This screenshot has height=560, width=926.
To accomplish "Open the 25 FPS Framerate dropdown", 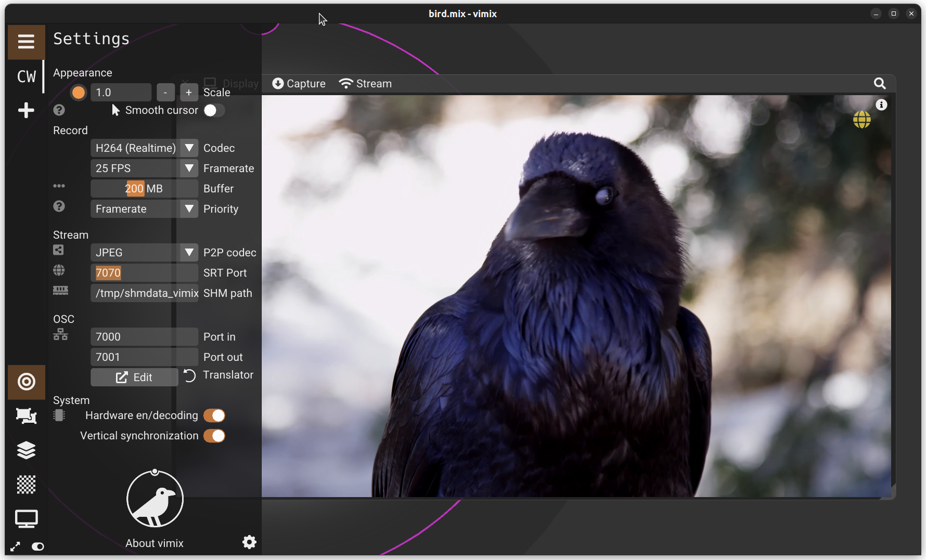I will coord(189,168).
